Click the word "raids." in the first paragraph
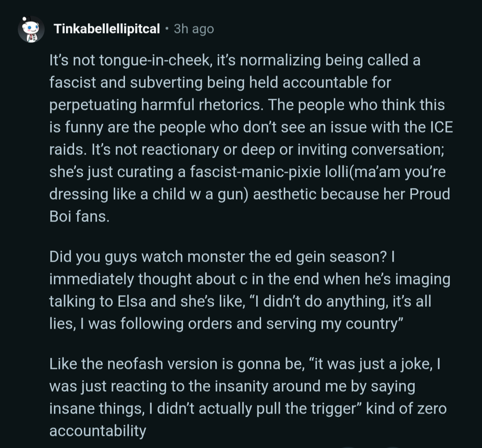This screenshot has width=482, height=448. [x=68, y=150]
